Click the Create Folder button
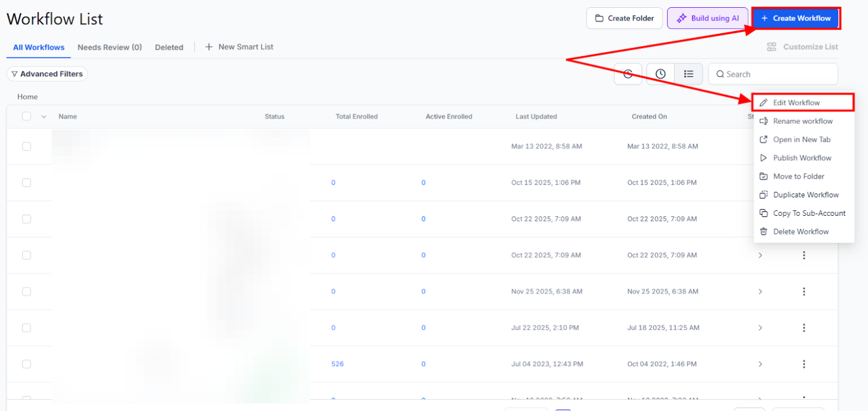868x411 pixels. (624, 18)
